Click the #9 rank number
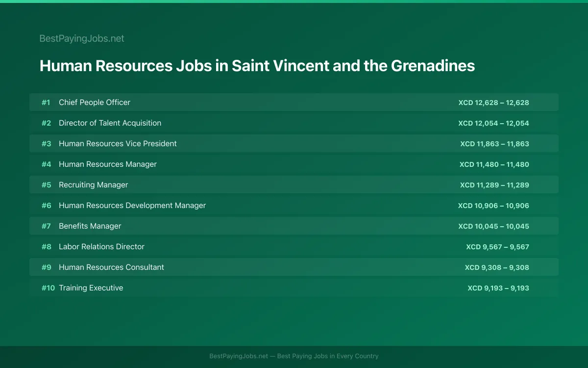 (x=46, y=267)
